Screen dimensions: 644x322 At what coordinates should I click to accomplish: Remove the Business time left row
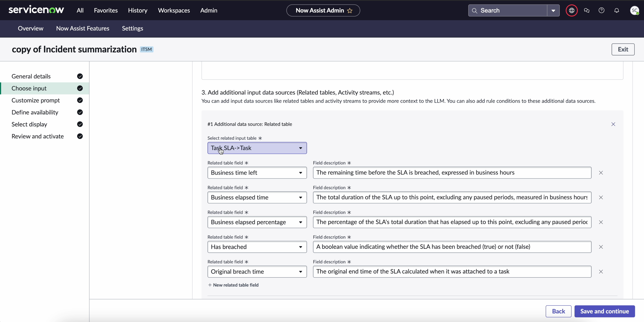pos(601,173)
